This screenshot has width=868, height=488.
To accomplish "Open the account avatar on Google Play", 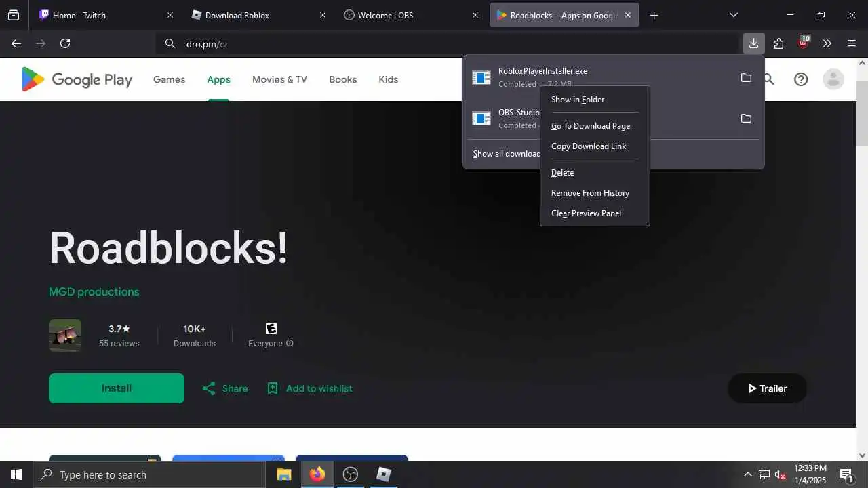I will pyautogui.click(x=833, y=79).
